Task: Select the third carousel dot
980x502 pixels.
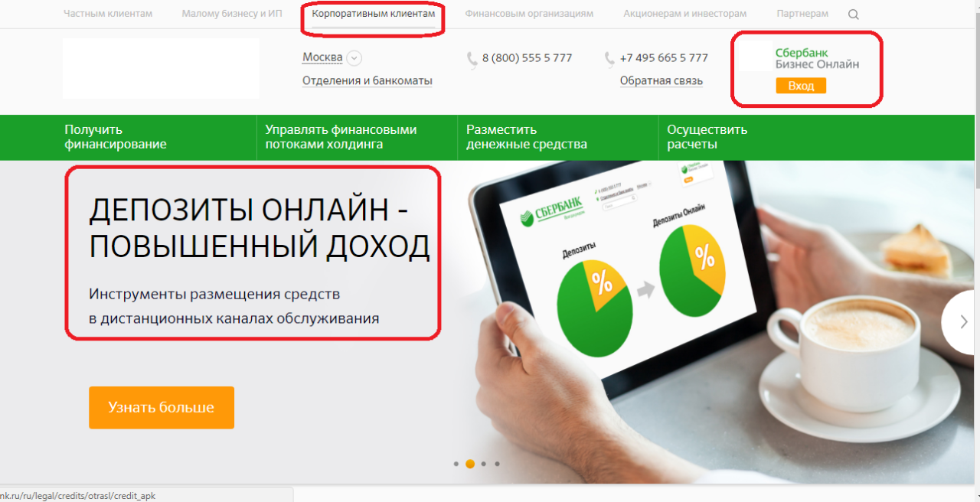Action: pos(484,464)
